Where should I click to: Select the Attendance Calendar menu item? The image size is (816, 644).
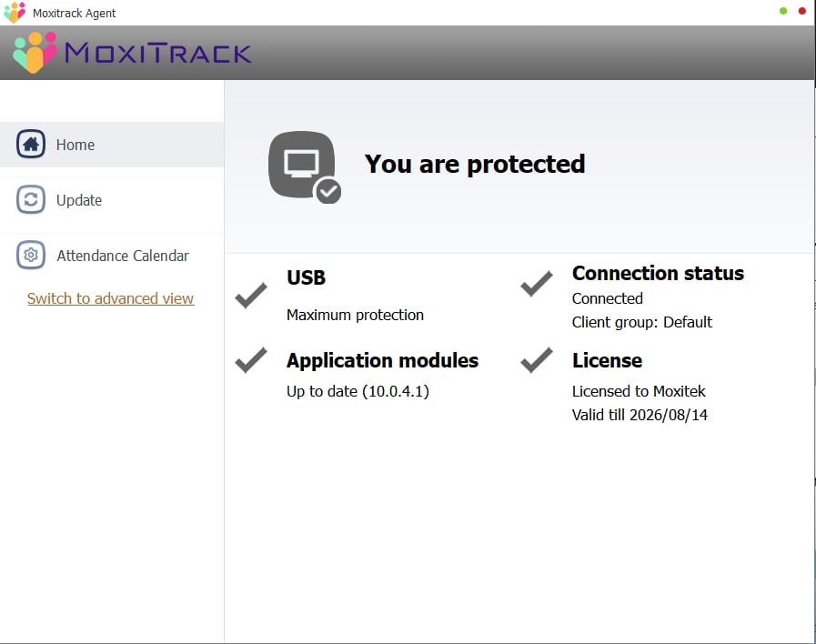coord(123,256)
